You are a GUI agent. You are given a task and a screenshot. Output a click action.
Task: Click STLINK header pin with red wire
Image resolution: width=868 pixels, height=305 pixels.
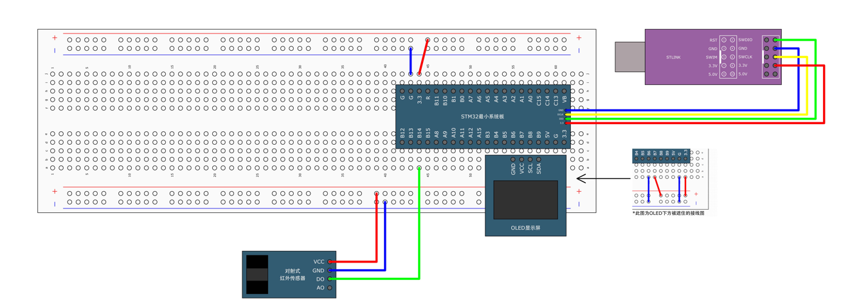point(775,65)
